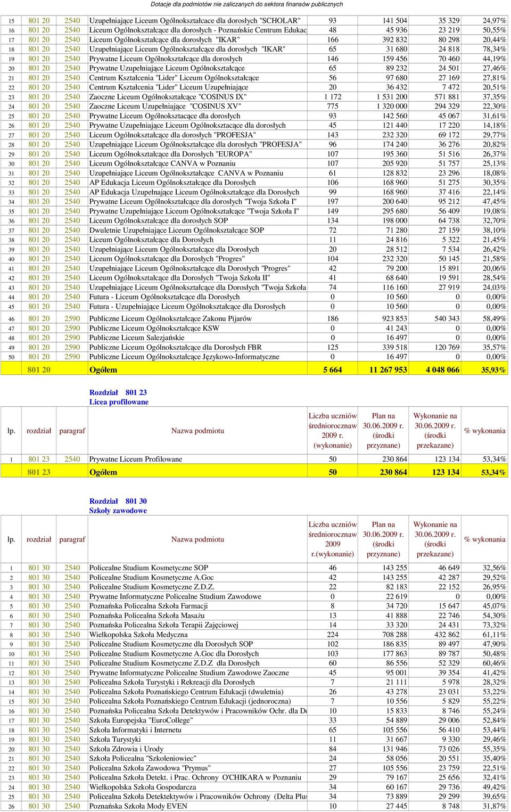Click 'Liceum Ogólnokształcące dla dorosłych "PROFESJA"' in row 27
This screenshot has height=812, width=511.
click(x=172, y=135)
